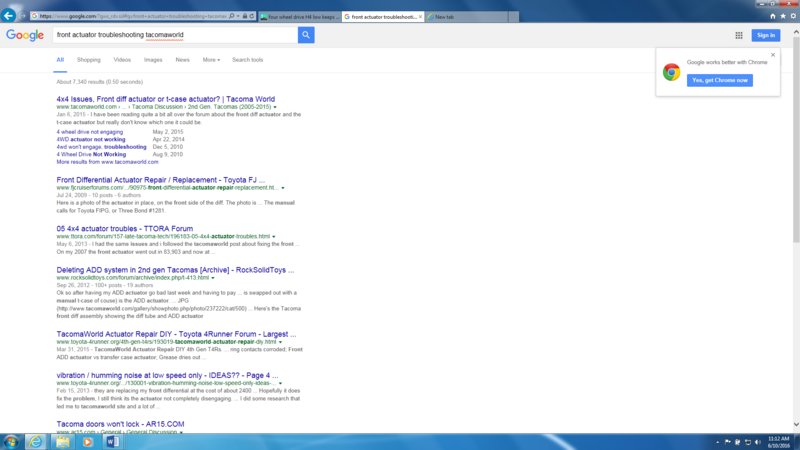The height and width of the screenshot is (450, 800).
Task: Show hidden tray icons arrow
Action: click(717, 442)
